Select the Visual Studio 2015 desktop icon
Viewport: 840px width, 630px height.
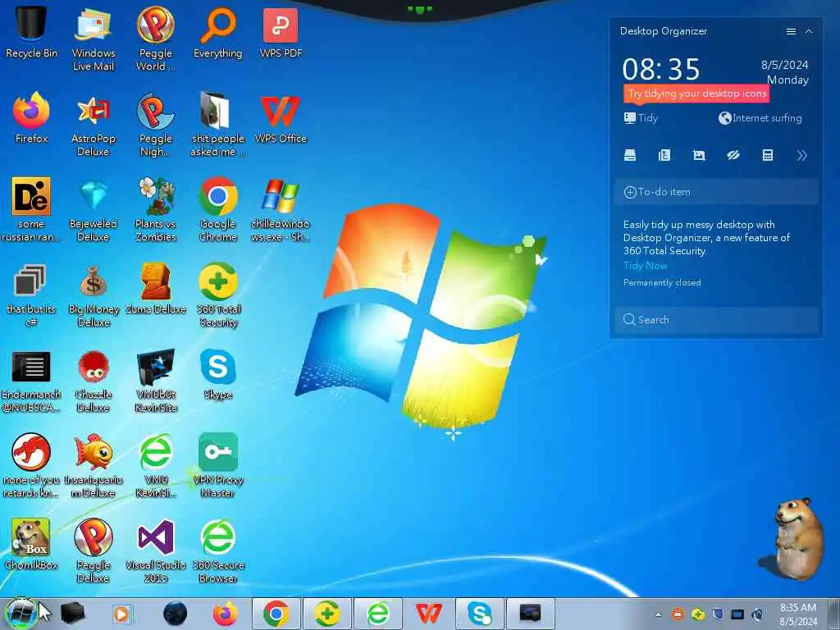coord(155,550)
